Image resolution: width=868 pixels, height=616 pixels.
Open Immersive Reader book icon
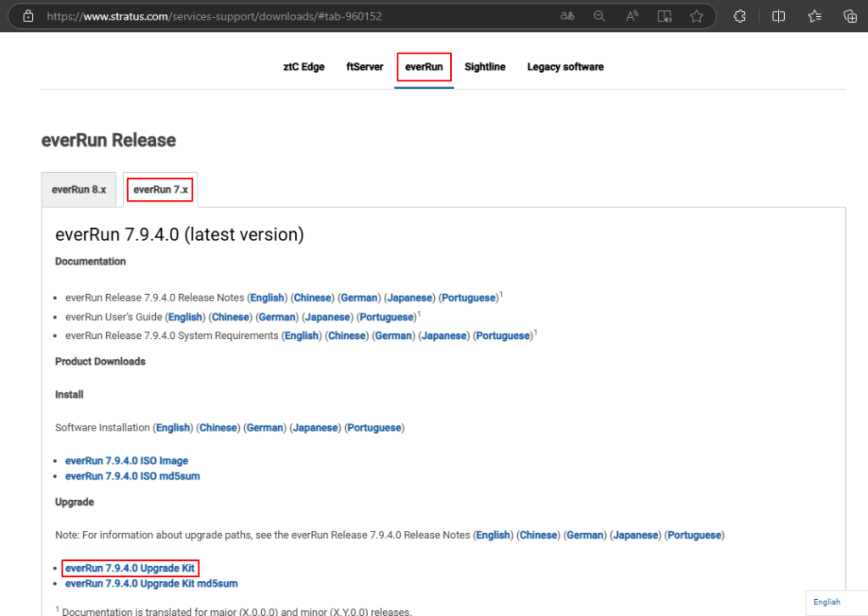coord(665,16)
